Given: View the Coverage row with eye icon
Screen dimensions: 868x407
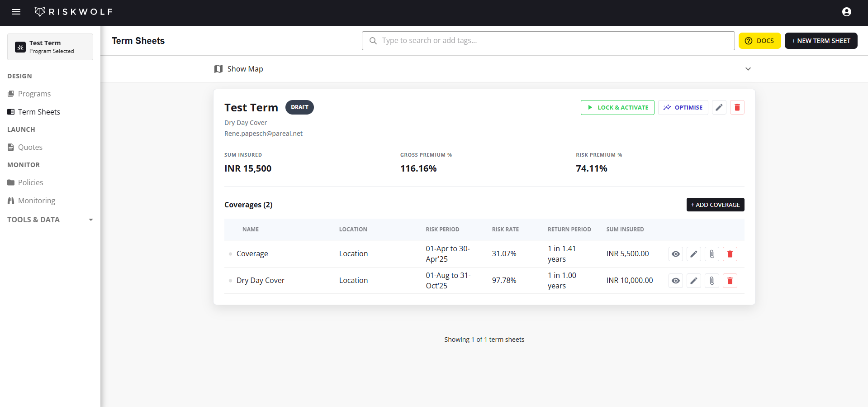Looking at the screenshot, I should pos(675,254).
